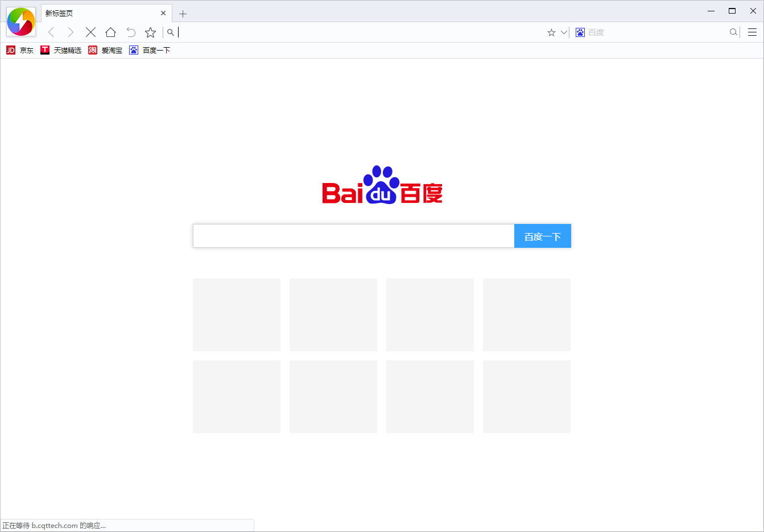Maximize the browser window

click(732, 11)
